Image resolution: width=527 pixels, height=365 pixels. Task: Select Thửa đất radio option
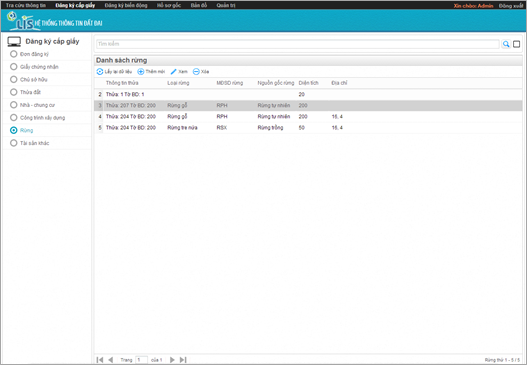13,92
